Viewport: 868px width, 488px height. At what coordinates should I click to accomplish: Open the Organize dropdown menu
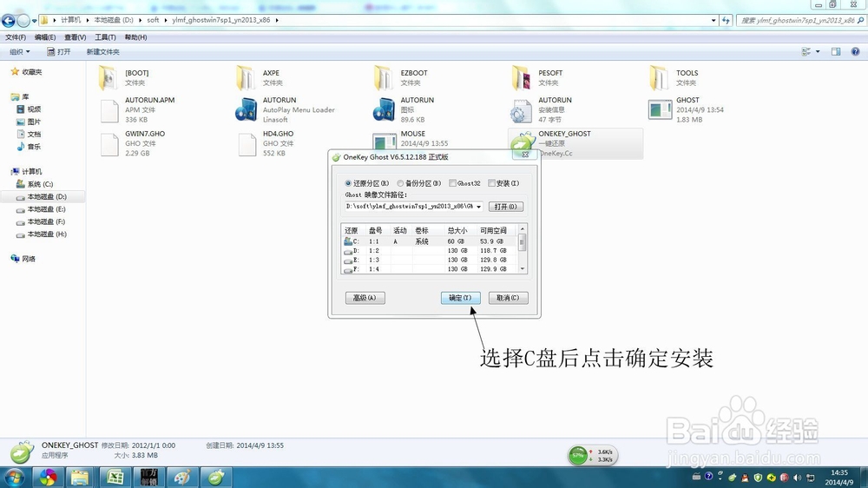click(20, 51)
